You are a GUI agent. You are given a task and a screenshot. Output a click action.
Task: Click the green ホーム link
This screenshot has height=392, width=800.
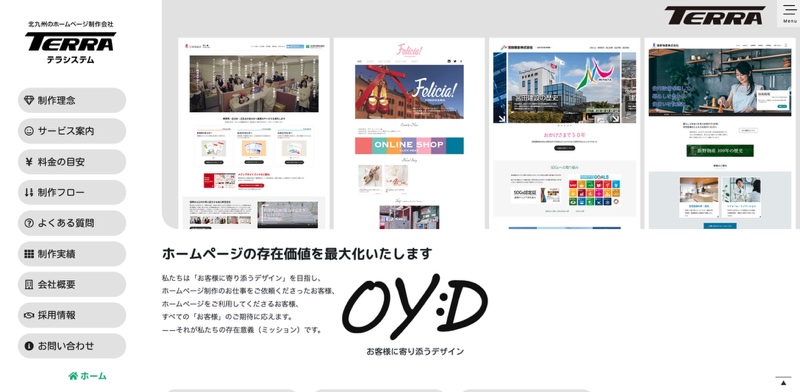tap(88, 376)
